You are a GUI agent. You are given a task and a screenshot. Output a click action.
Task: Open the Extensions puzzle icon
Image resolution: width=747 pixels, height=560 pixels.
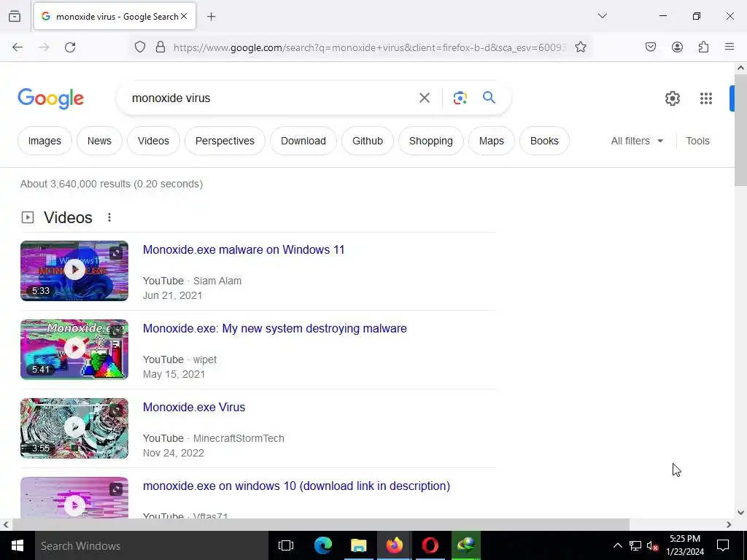click(x=703, y=47)
